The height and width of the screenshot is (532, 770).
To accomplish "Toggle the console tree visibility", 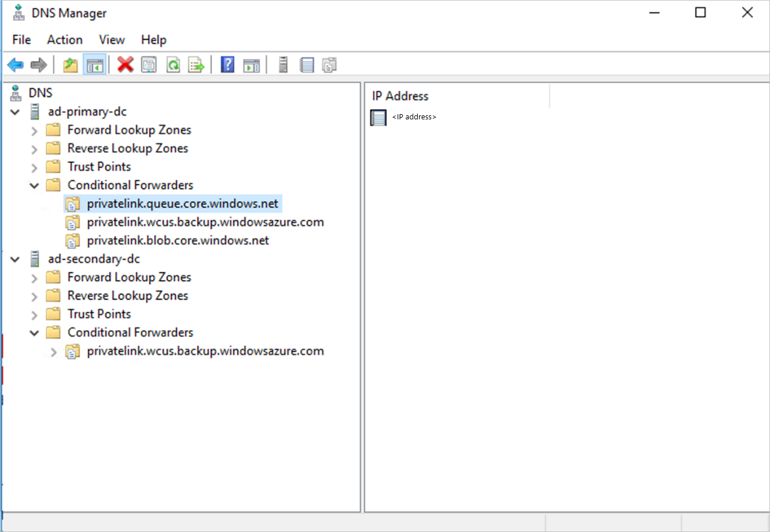I will 95,64.
